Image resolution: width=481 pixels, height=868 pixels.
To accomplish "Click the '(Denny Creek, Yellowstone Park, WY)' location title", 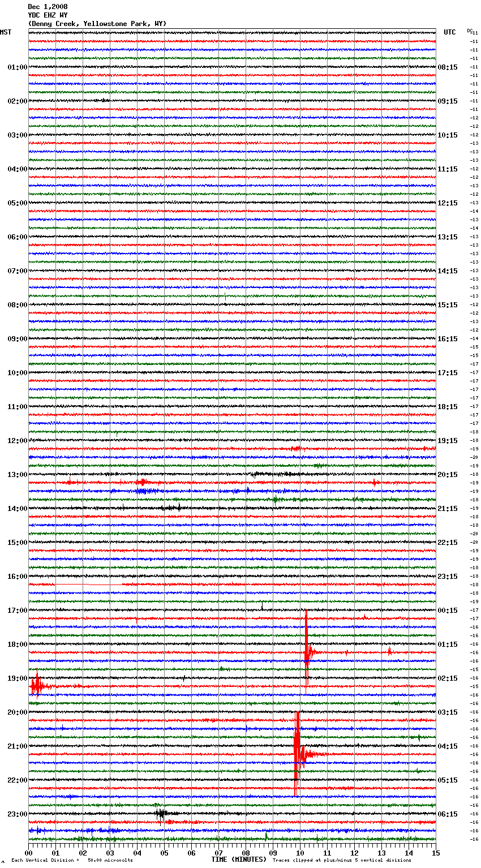I will (97, 24).
